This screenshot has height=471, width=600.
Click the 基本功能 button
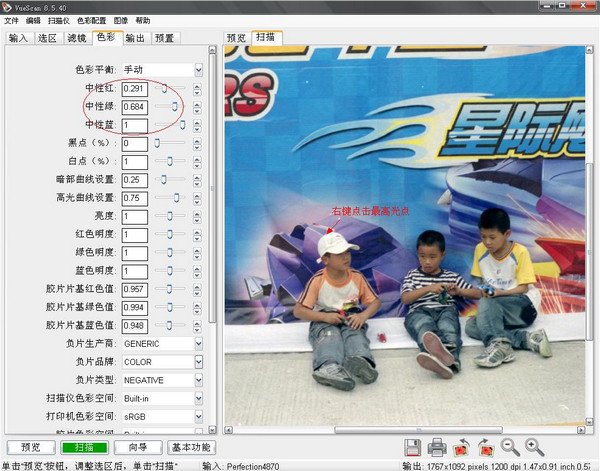pyautogui.click(x=189, y=447)
